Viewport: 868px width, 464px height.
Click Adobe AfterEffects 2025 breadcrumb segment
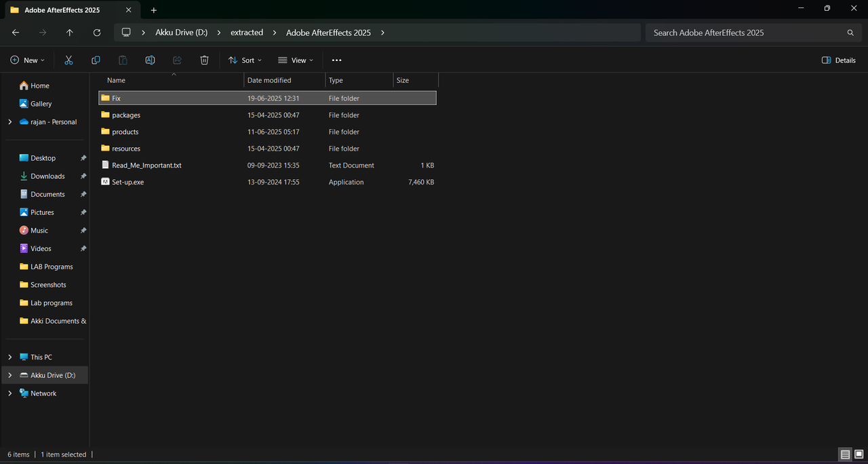tap(328, 33)
